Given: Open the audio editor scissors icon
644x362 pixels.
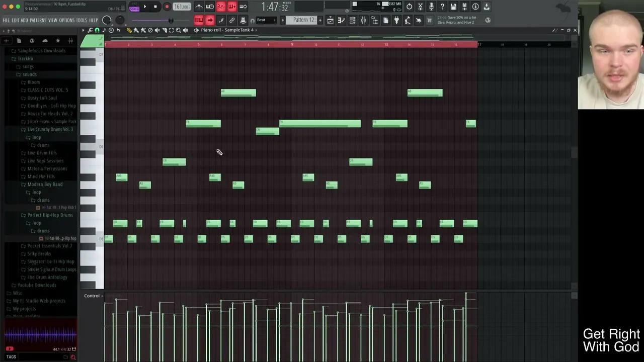Looking at the screenshot, I should 420,7.
